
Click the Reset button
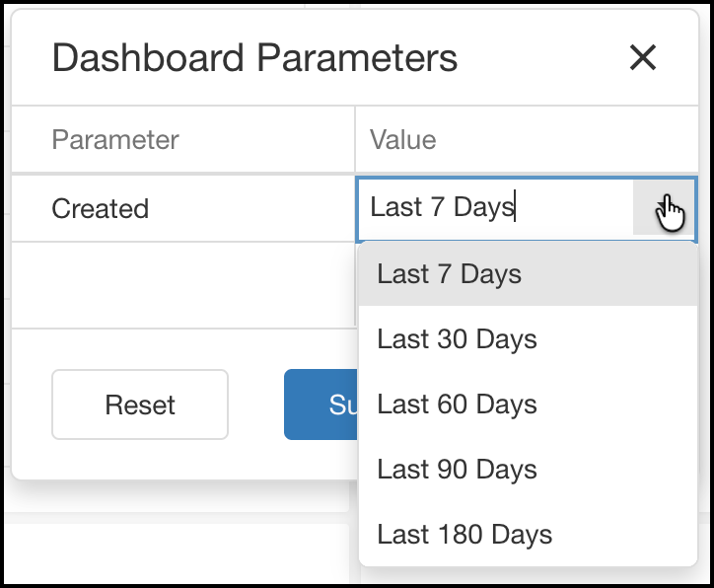pos(140,404)
